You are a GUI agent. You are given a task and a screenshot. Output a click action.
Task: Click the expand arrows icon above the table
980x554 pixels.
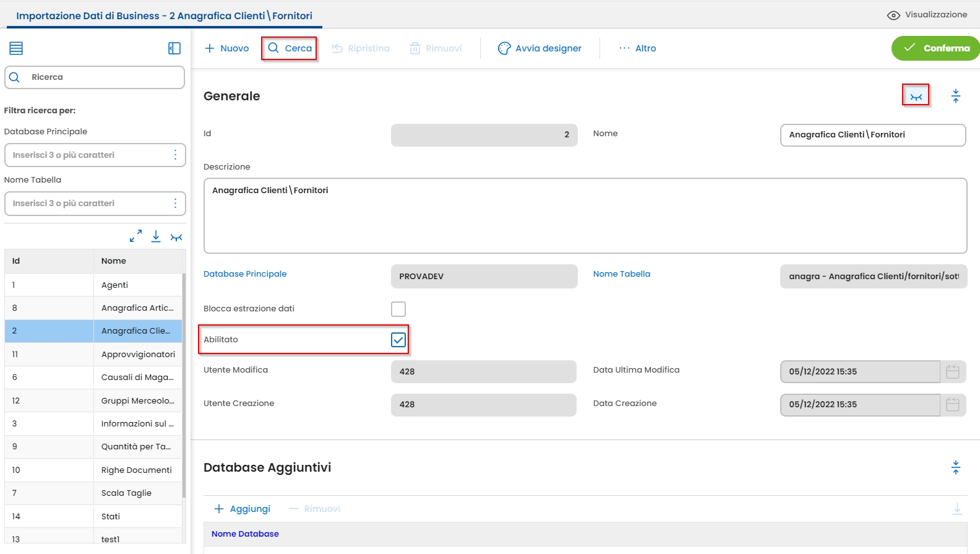pyautogui.click(x=135, y=236)
